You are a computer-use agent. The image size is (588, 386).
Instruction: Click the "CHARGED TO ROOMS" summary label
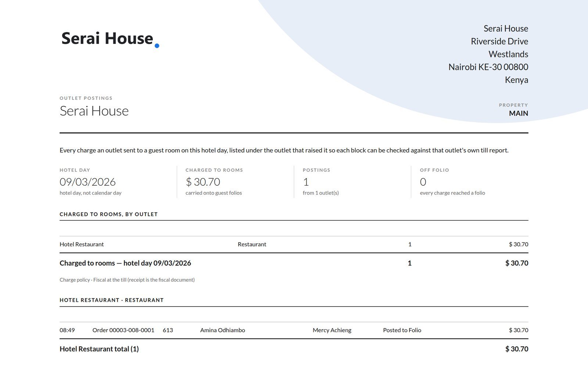coord(214,170)
